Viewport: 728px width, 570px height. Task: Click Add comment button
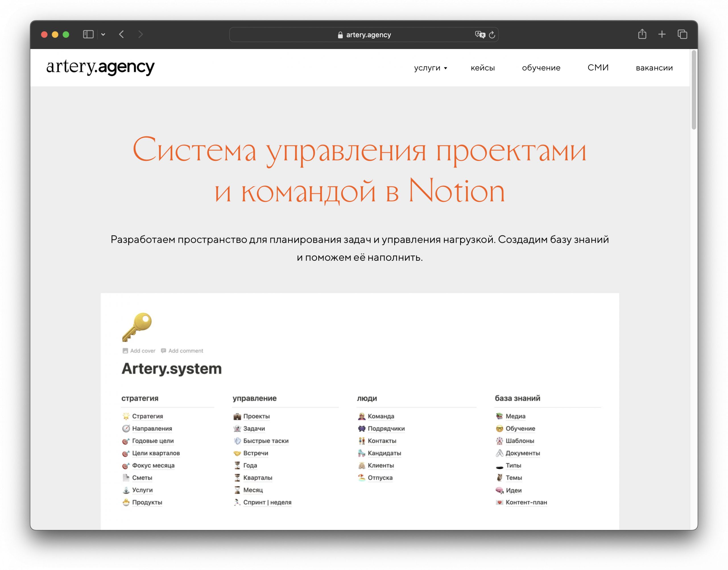tap(182, 351)
